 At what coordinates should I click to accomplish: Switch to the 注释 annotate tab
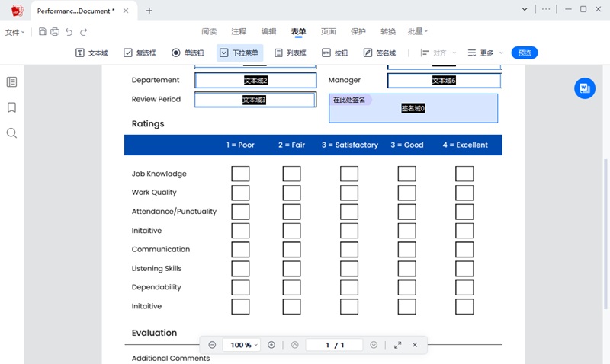[x=239, y=31]
